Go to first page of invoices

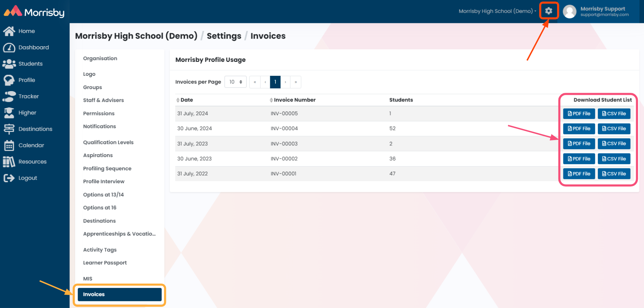click(x=255, y=82)
